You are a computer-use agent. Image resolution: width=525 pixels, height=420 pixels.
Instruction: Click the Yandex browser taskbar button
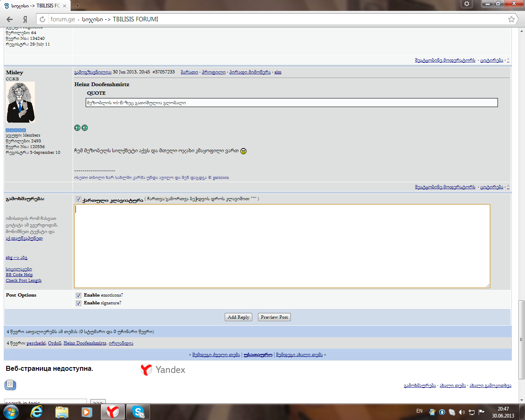tap(112, 412)
